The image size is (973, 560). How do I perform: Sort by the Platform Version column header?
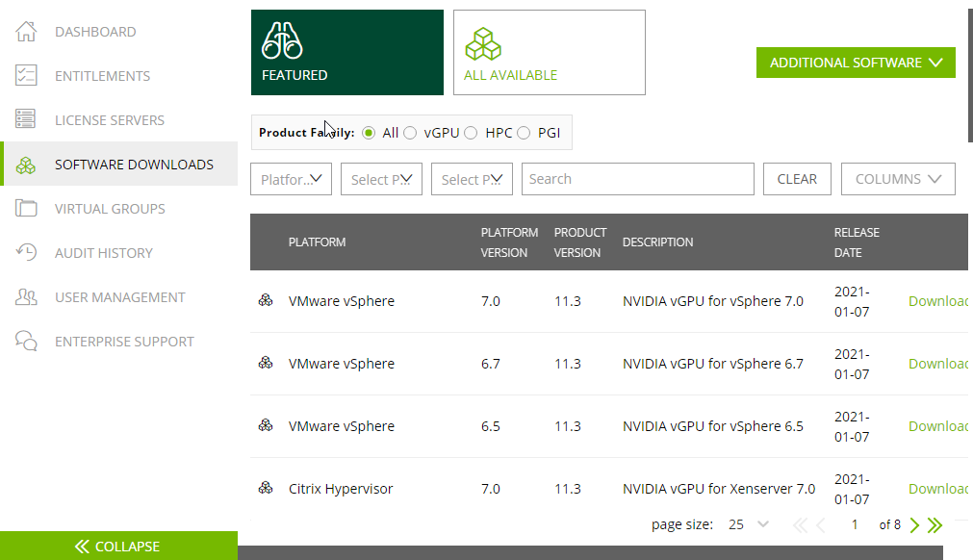(x=509, y=242)
